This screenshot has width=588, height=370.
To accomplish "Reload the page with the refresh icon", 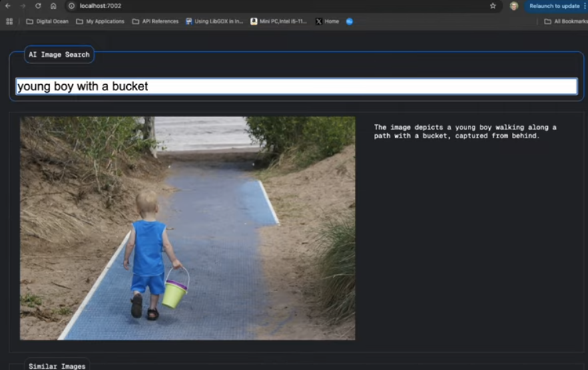I will coord(38,6).
